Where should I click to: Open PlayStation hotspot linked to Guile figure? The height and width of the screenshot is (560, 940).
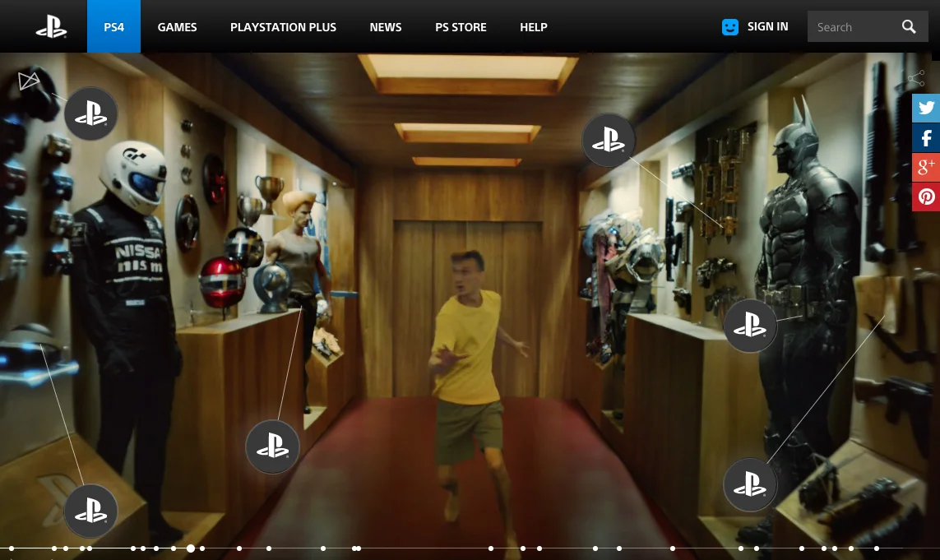(x=273, y=447)
